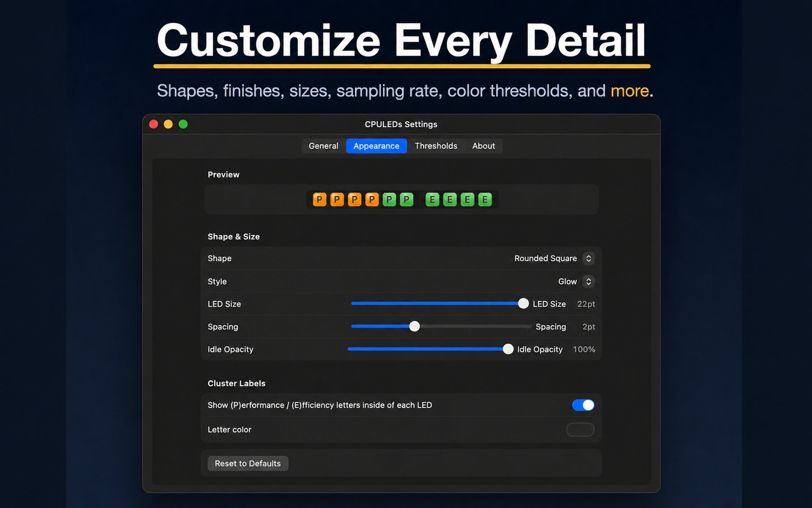Click the fourth orange P LED in preview

pyautogui.click(x=372, y=199)
